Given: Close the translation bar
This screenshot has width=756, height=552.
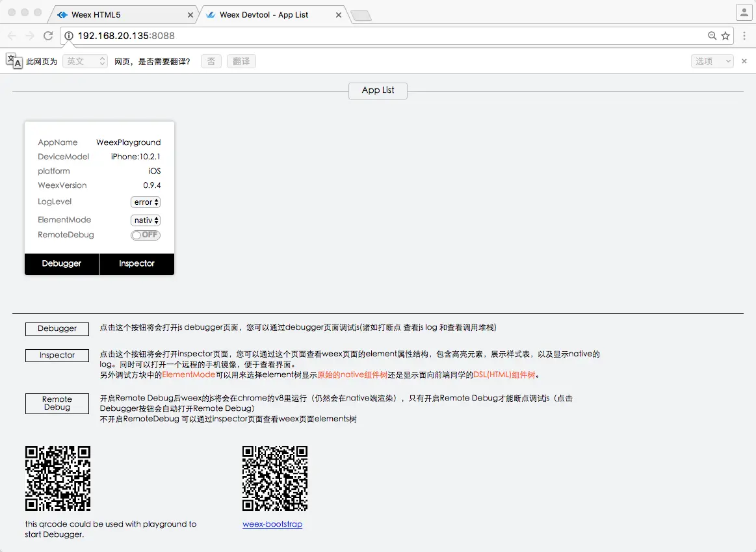Looking at the screenshot, I should (x=744, y=61).
